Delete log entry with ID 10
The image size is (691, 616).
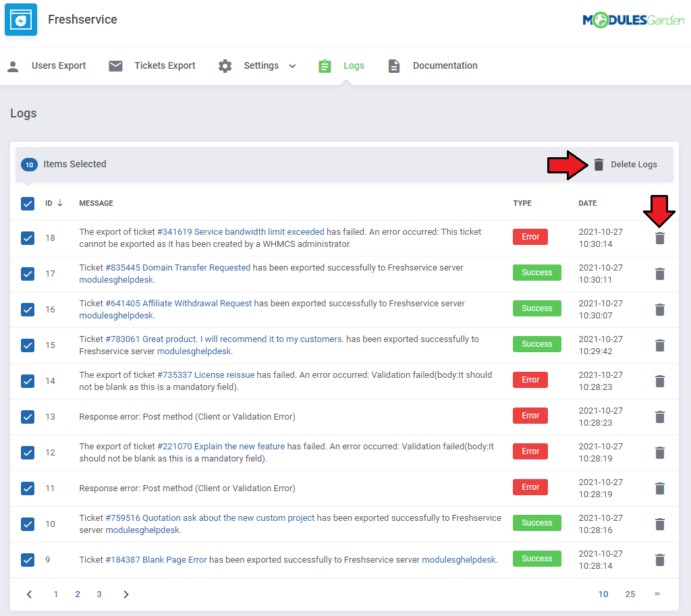pyautogui.click(x=660, y=524)
